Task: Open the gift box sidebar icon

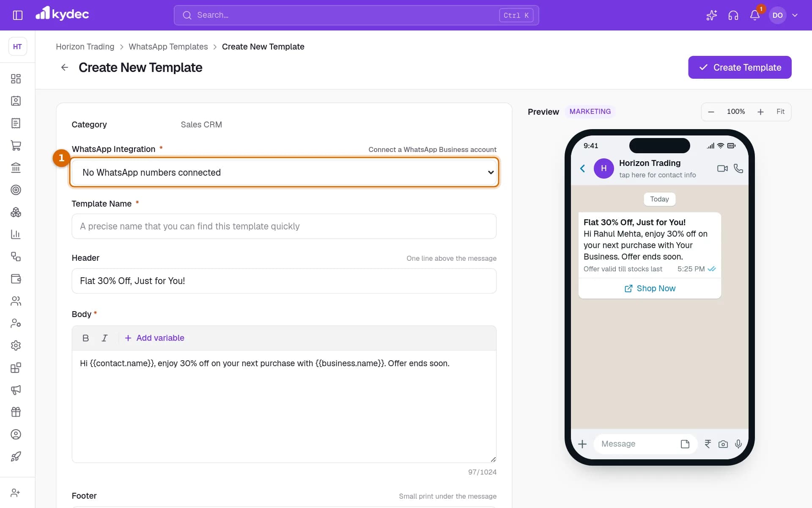Action: (x=16, y=412)
